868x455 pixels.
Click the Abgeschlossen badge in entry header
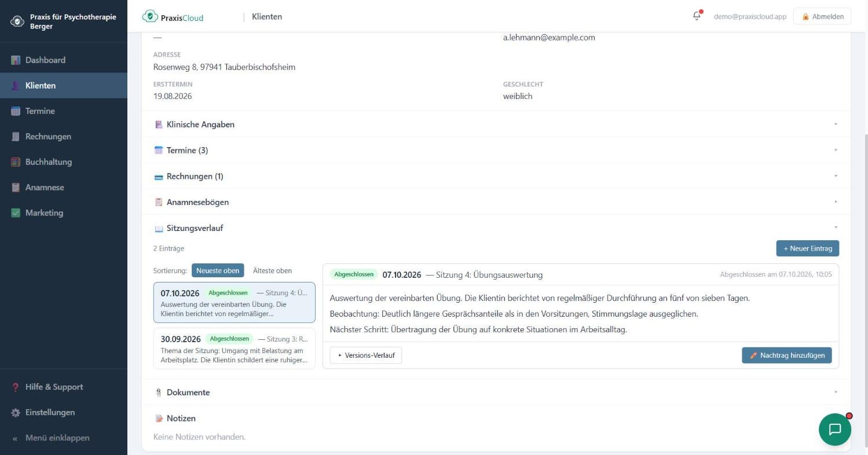pyautogui.click(x=354, y=274)
